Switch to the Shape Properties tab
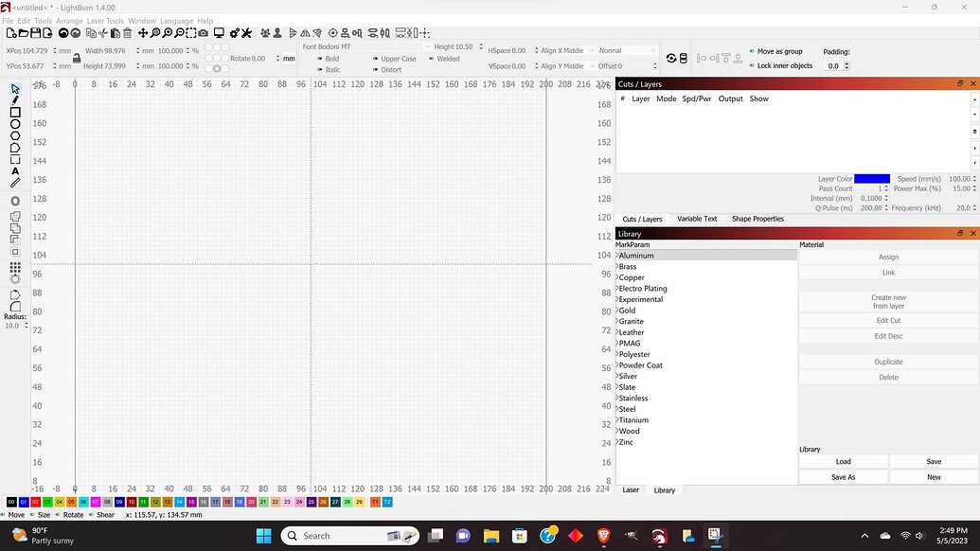The width and height of the screenshot is (980, 551). tap(757, 219)
